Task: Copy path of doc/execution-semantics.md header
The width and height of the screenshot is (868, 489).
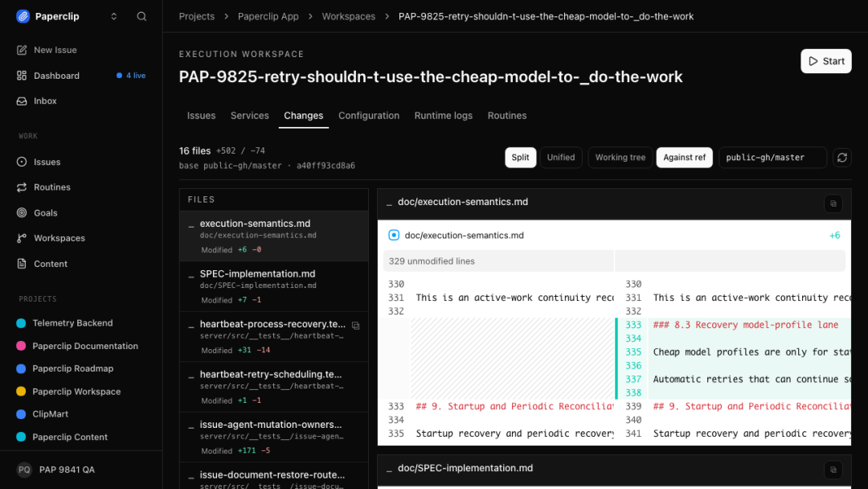Action: [x=833, y=203]
